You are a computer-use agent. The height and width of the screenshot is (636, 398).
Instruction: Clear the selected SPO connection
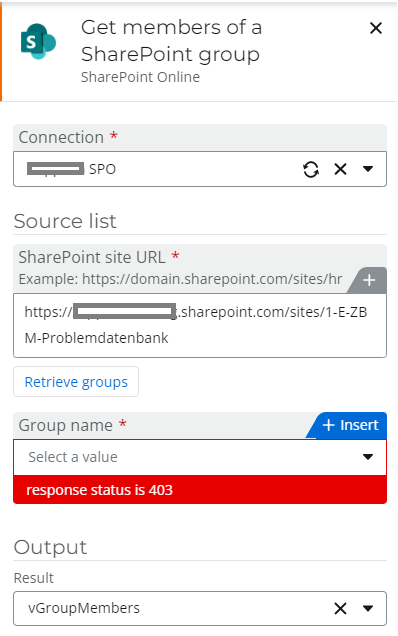pyautogui.click(x=340, y=169)
